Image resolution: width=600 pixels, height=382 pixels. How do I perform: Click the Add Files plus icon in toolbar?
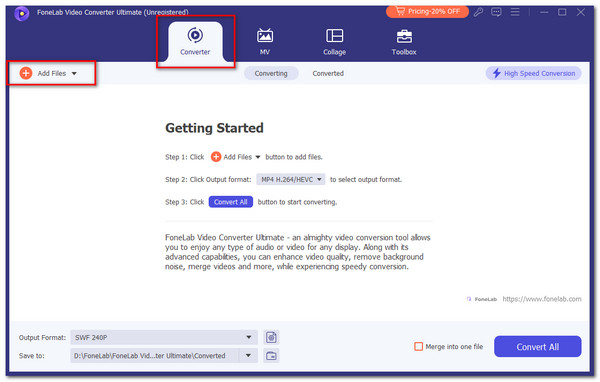[26, 73]
